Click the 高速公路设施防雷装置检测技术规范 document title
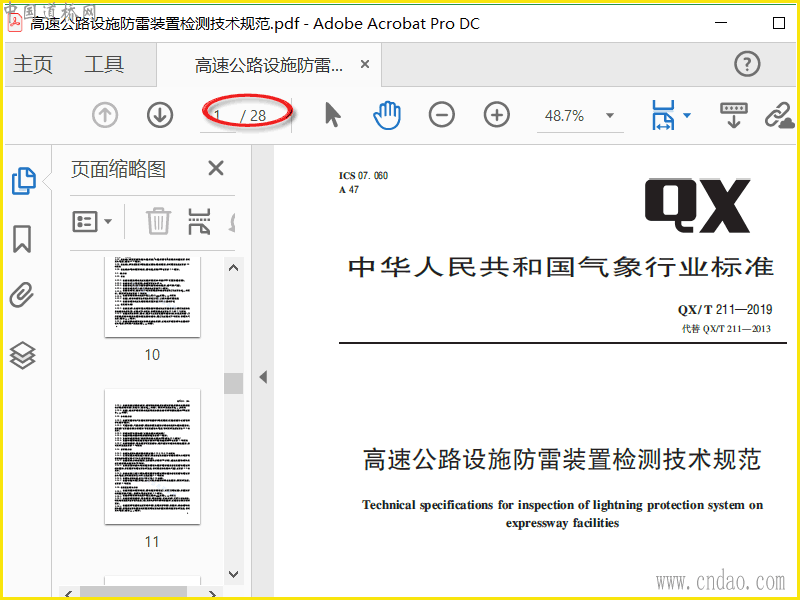The width and height of the screenshot is (800, 600). 562,460
